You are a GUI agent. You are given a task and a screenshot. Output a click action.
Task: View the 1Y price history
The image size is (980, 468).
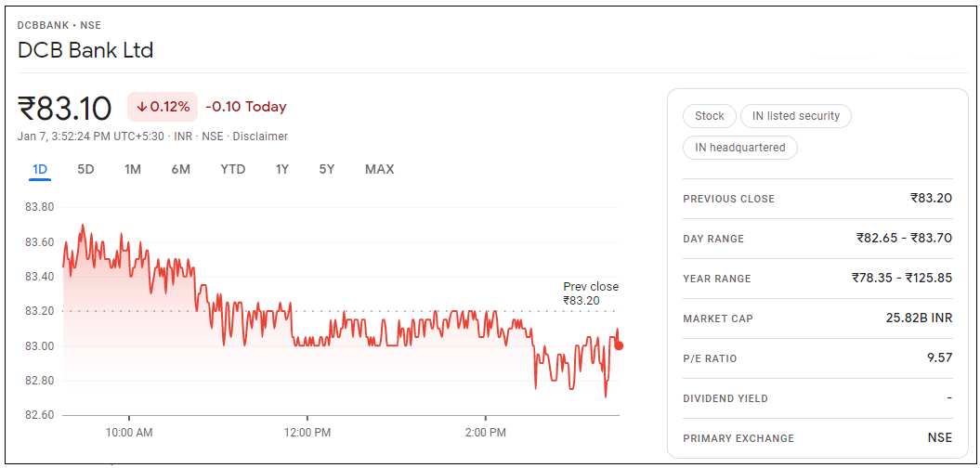click(281, 169)
